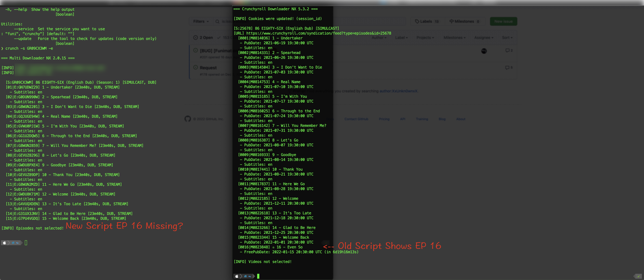Expand the Author filter dropdown
Viewport: 644px width, 280px height.
pos(379,38)
